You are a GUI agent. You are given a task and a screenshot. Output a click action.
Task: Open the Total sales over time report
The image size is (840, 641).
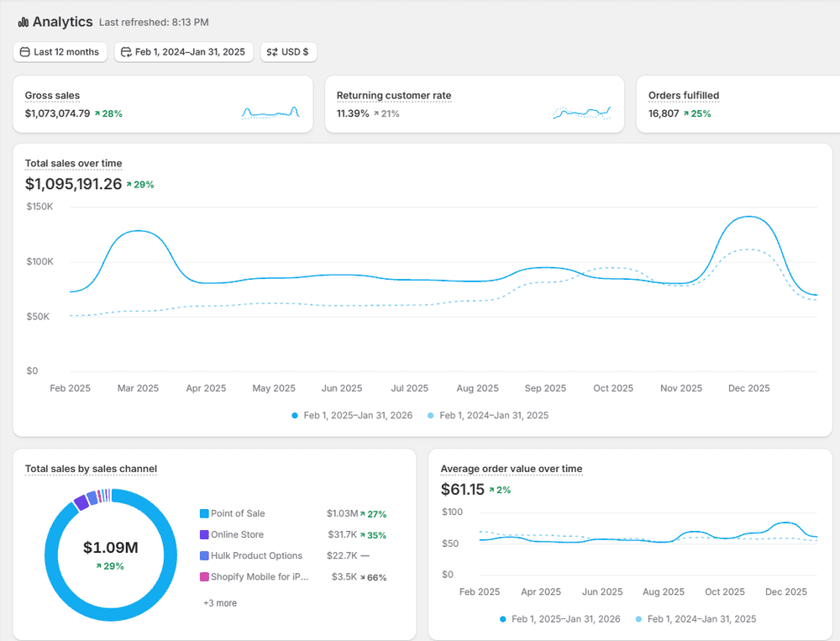click(73, 163)
